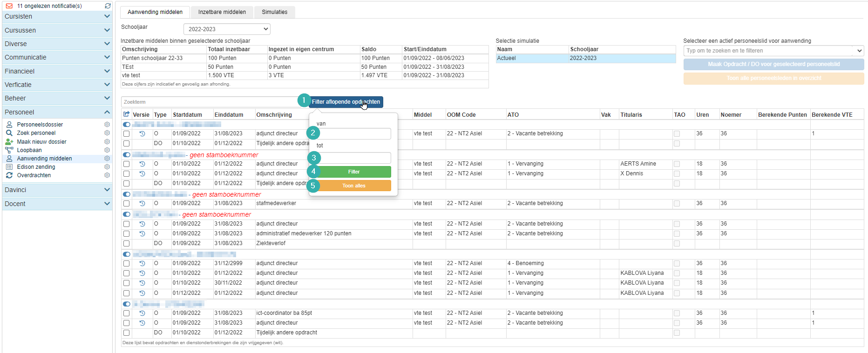Click the Zoekterm search field
This screenshot has width=868, height=353.
[214, 102]
